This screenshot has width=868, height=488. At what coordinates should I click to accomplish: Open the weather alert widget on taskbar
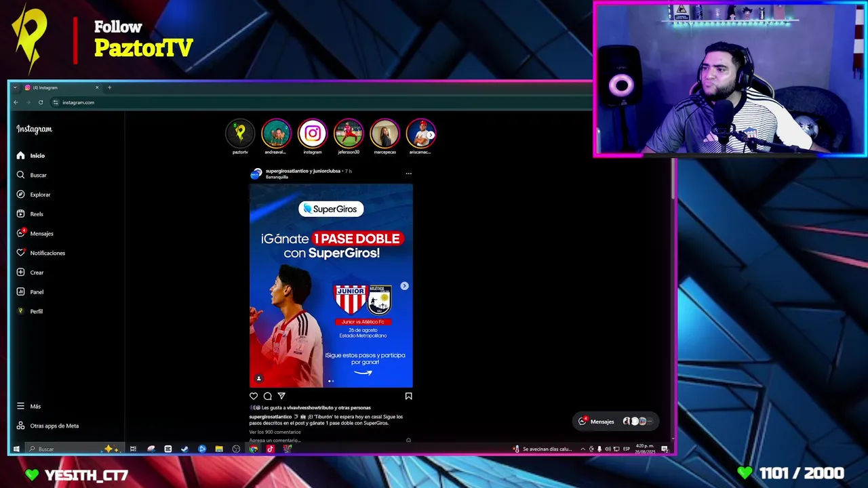[x=542, y=449]
